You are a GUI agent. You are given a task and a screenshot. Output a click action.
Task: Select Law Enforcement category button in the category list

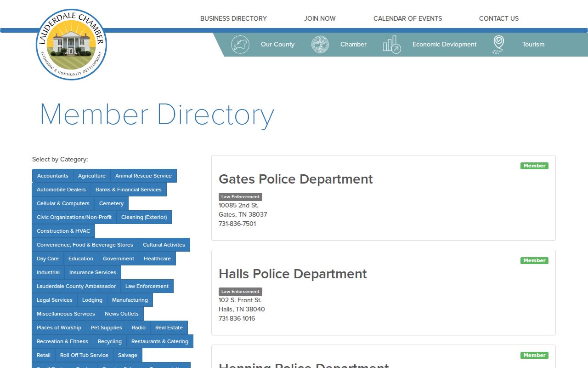(x=147, y=286)
